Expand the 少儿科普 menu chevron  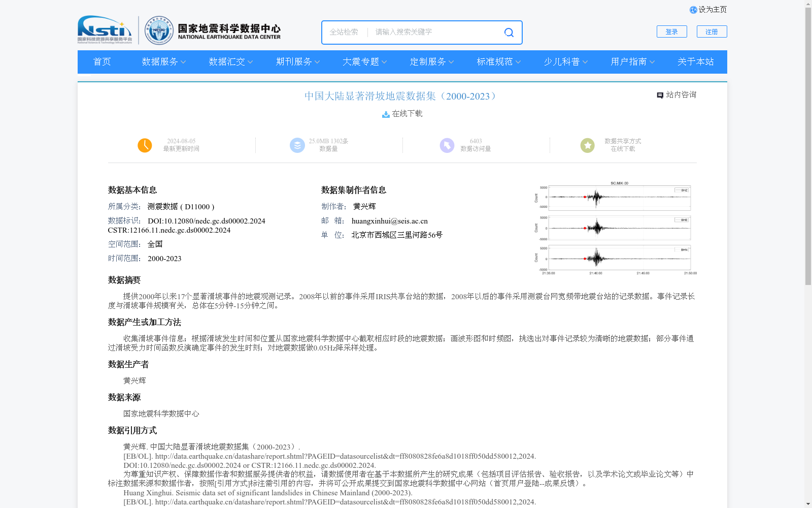point(585,62)
